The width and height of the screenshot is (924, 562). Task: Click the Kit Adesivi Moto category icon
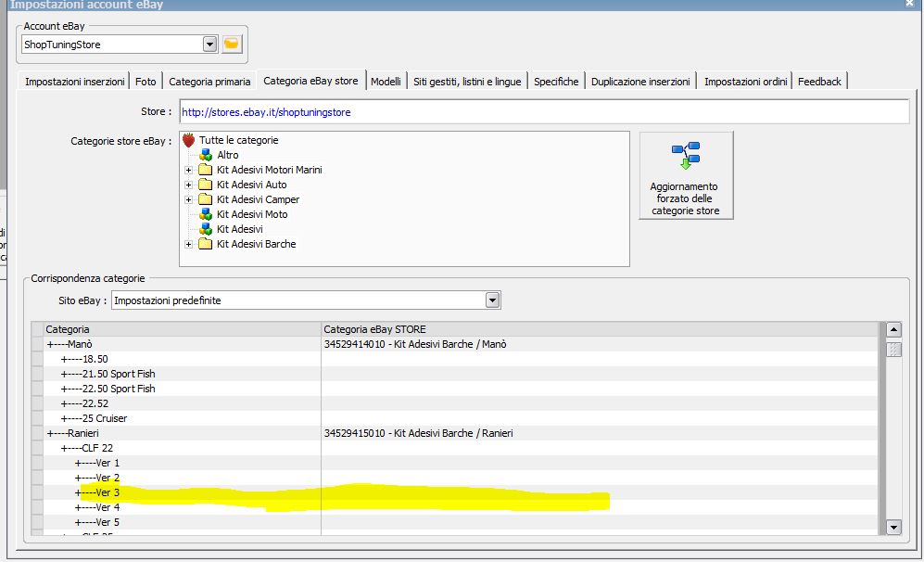206,214
